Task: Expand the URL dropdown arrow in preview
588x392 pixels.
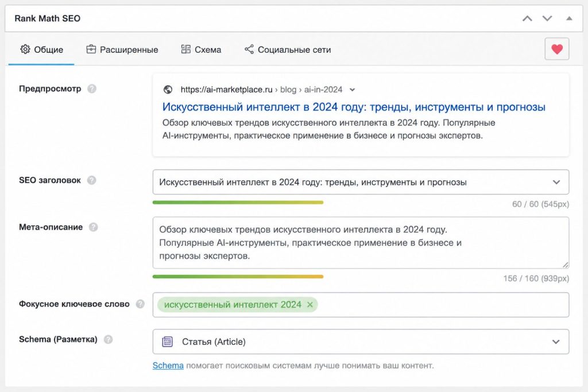Action: click(352, 90)
